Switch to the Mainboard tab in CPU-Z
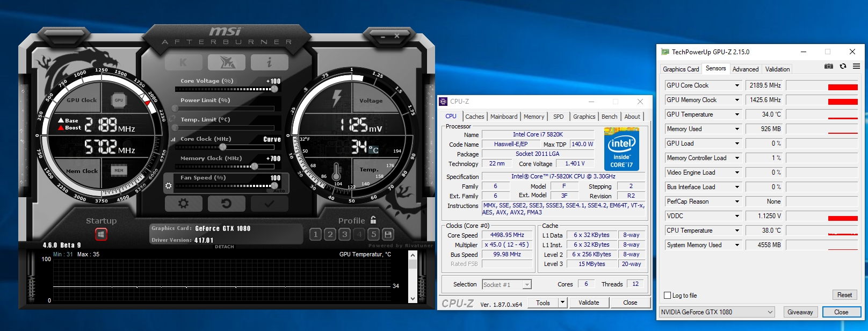The width and height of the screenshot is (868, 331). (x=504, y=117)
